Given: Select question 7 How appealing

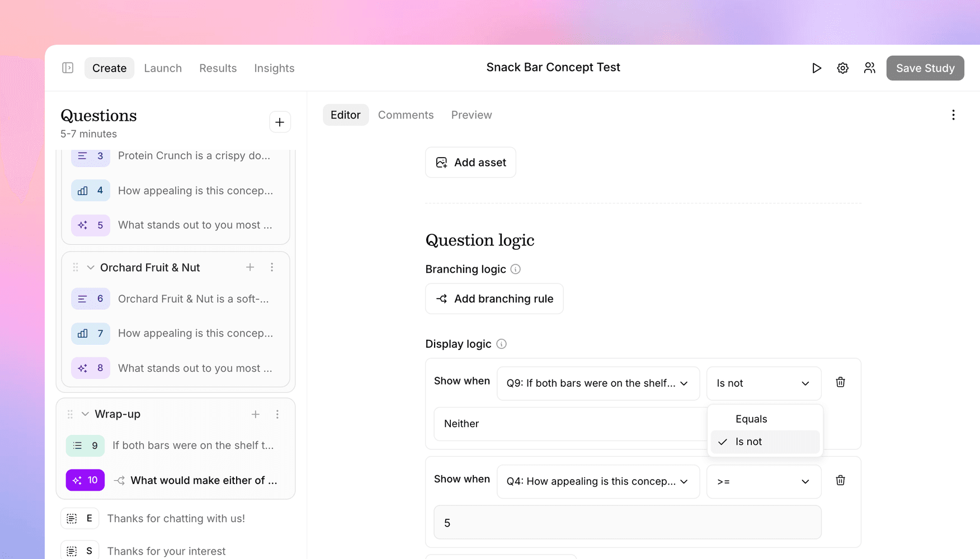Looking at the screenshot, I should pyautogui.click(x=176, y=334).
